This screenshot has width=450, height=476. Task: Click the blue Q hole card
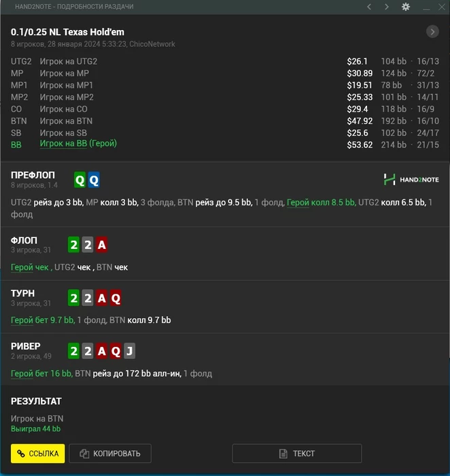94,180
